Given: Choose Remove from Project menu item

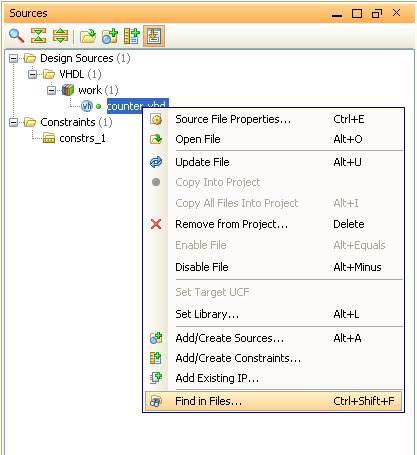Looking at the screenshot, I should 273,224.
